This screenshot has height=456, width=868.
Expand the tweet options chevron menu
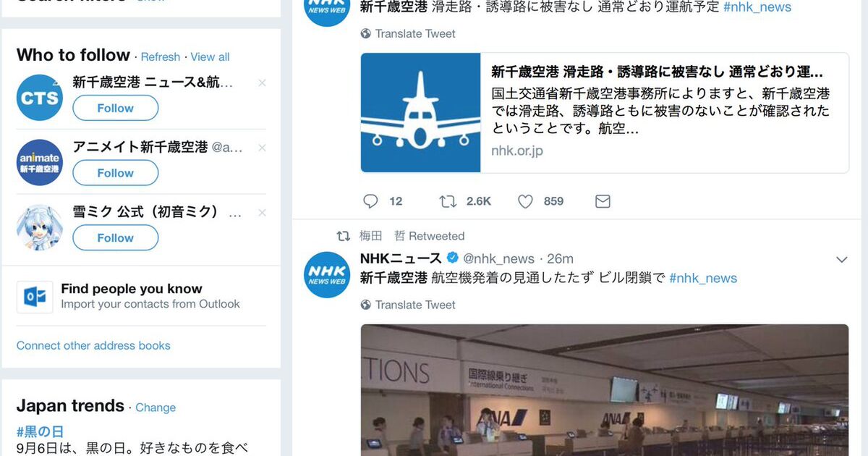click(x=841, y=259)
